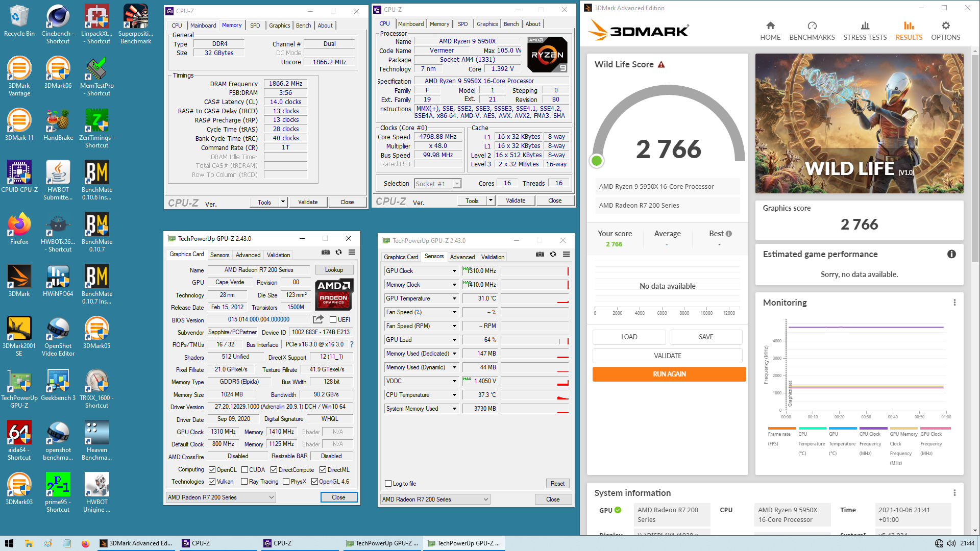
Task: Toggle Vulkan checkbox
Action: coord(212,482)
